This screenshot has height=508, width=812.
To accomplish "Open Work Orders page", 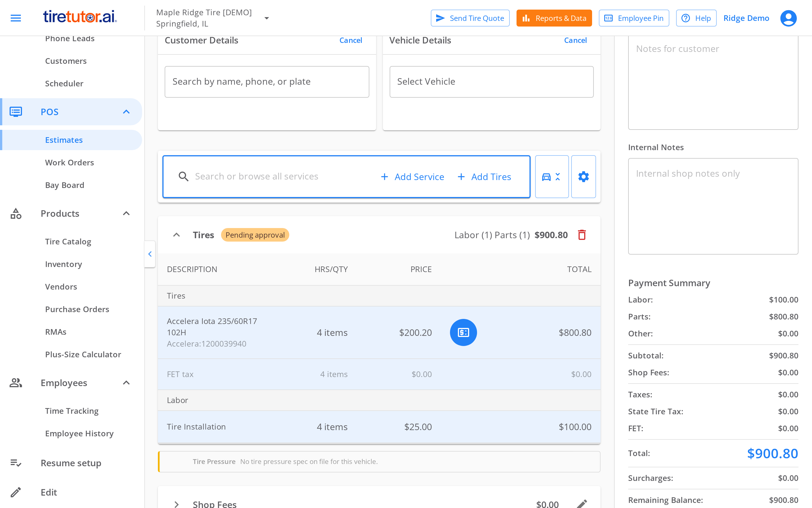I will (69, 162).
